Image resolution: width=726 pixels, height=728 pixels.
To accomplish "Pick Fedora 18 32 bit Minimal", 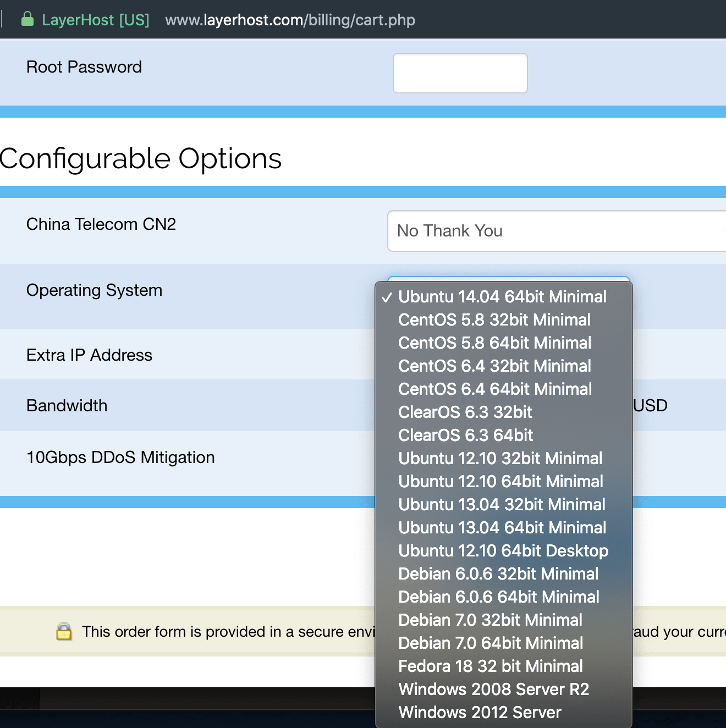I will click(x=490, y=666).
